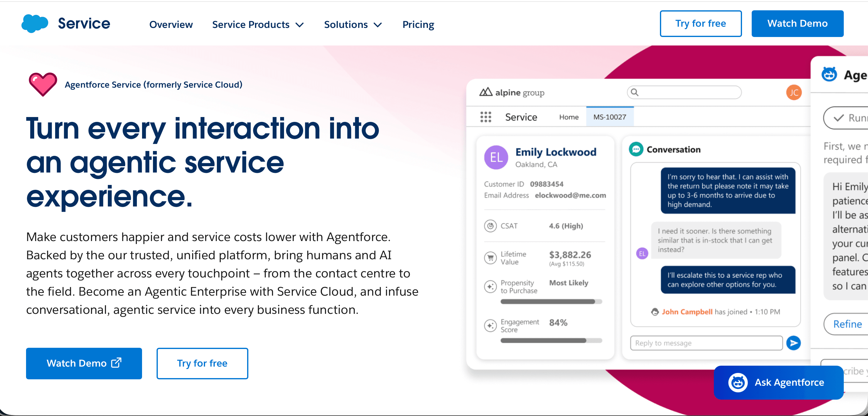Image resolution: width=868 pixels, height=416 pixels.
Task: Click the external link icon on Watch Demo
Action: point(116,363)
